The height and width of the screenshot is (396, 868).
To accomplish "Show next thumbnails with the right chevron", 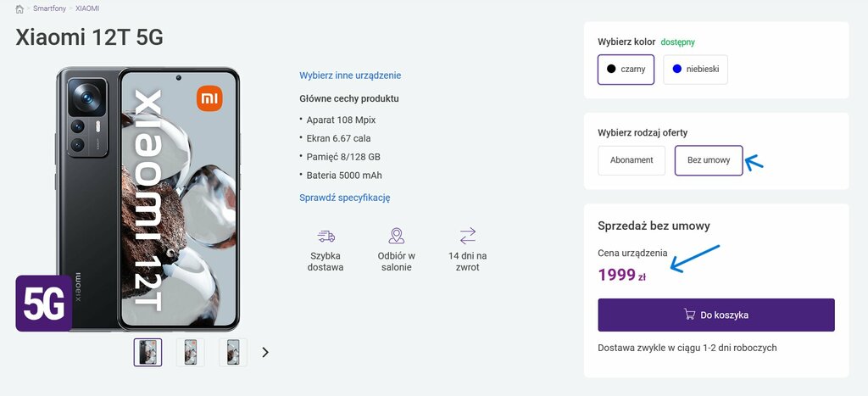I will [x=265, y=352].
